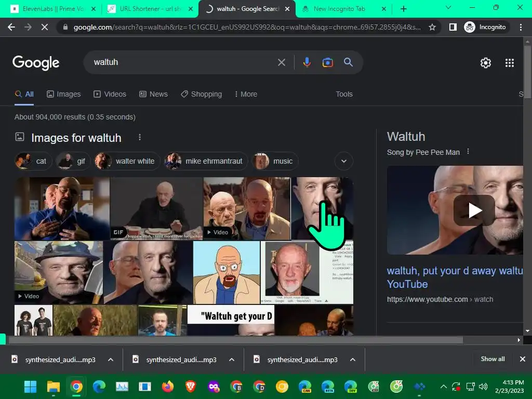Click the Images for waltuh heading
Viewport: 532px width, 399px height.
click(76, 138)
